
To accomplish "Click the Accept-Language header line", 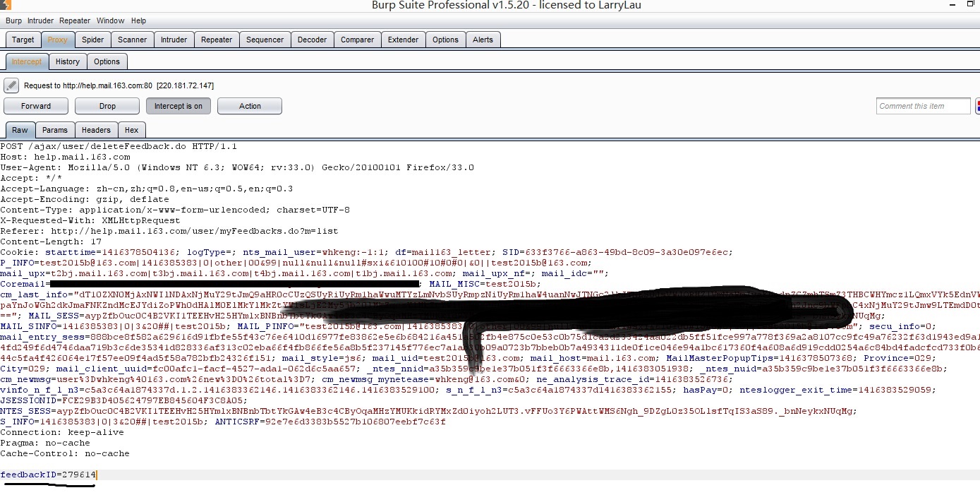I will tap(146, 189).
